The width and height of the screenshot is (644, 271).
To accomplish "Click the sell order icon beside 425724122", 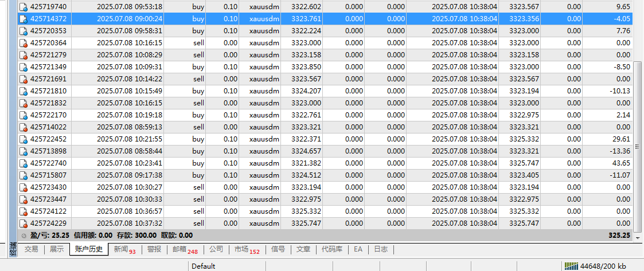I will tap(24, 211).
